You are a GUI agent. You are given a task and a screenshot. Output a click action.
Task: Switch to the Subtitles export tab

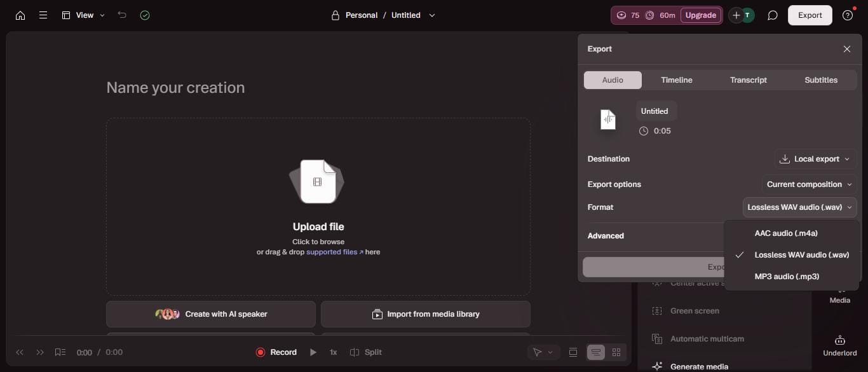pyautogui.click(x=821, y=80)
